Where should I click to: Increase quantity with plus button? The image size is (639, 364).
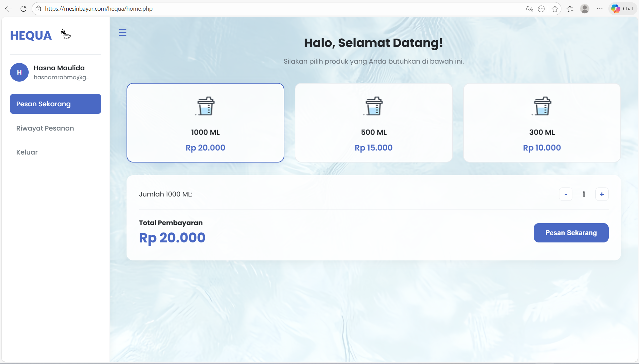click(x=602, y=194)
